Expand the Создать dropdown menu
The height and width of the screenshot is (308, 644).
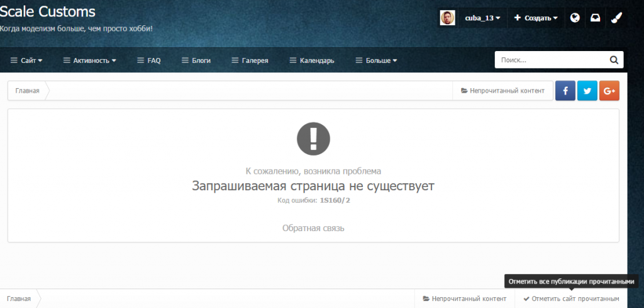[536, 18]
